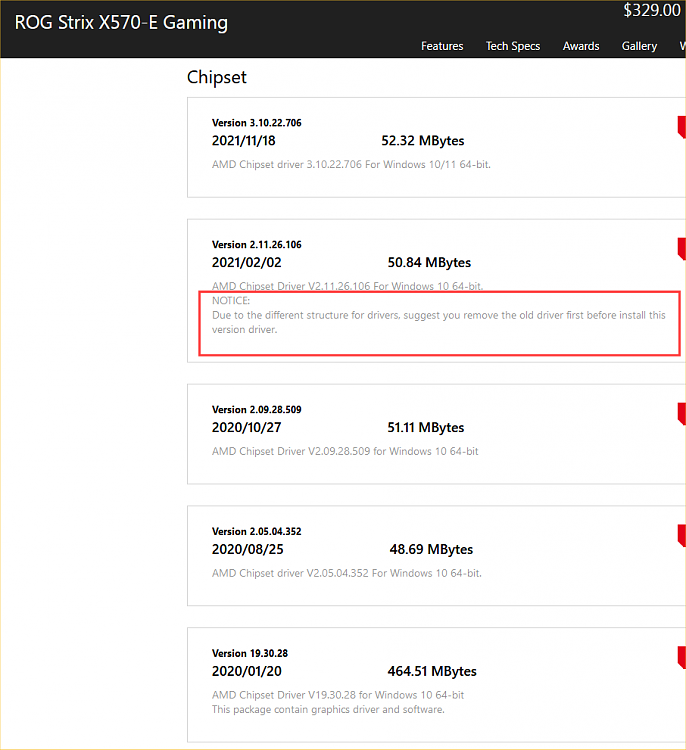The width and height of the screenshot is (686, 750).
Task: Click the description 'AMD Chipset Driver V2.09.28.509 for Windows 10'
Action: [x=345, y=452]
